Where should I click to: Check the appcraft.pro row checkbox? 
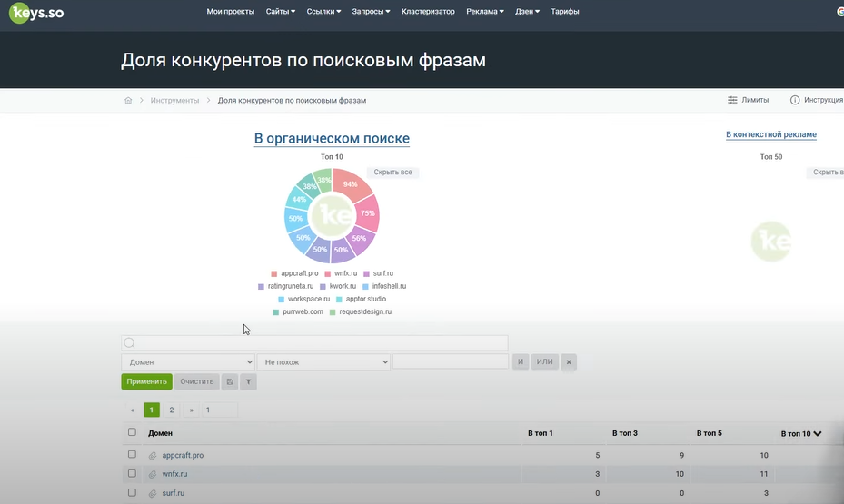132,454
